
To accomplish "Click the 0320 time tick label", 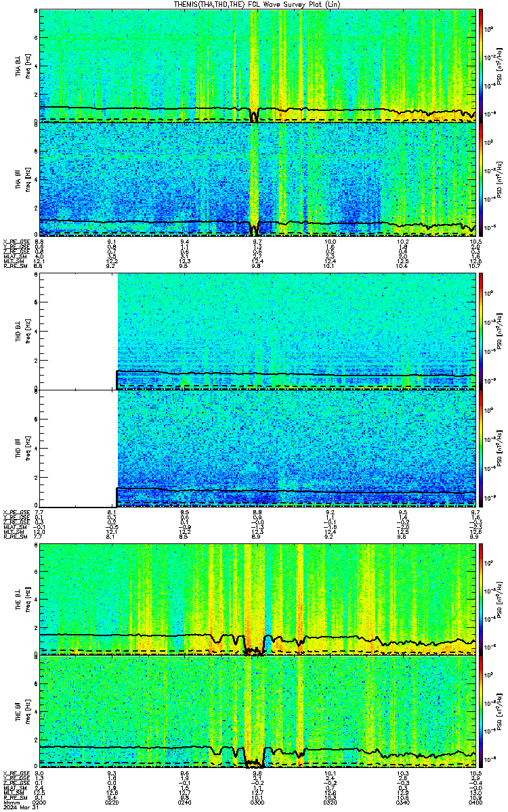I will tap(331, 802).
